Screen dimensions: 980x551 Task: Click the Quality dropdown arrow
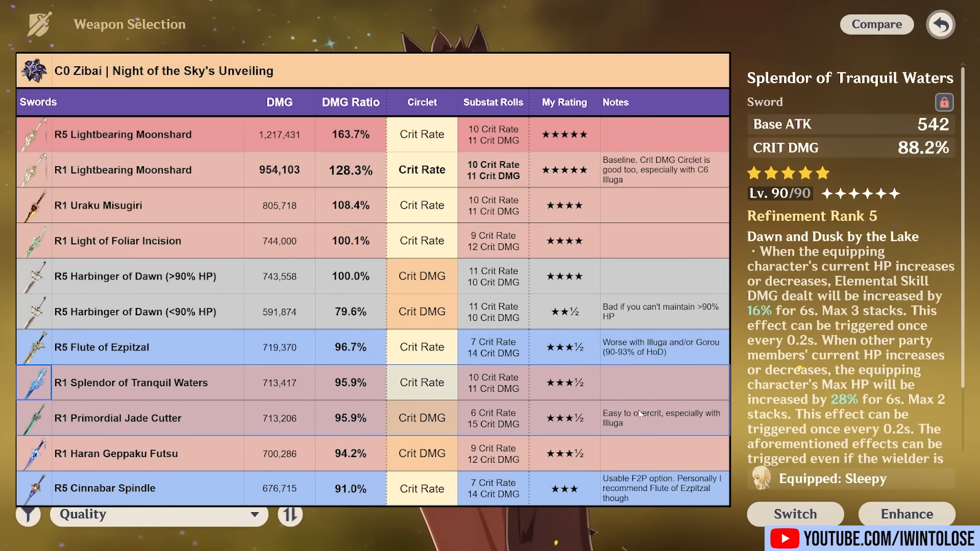tap(255, 514)
